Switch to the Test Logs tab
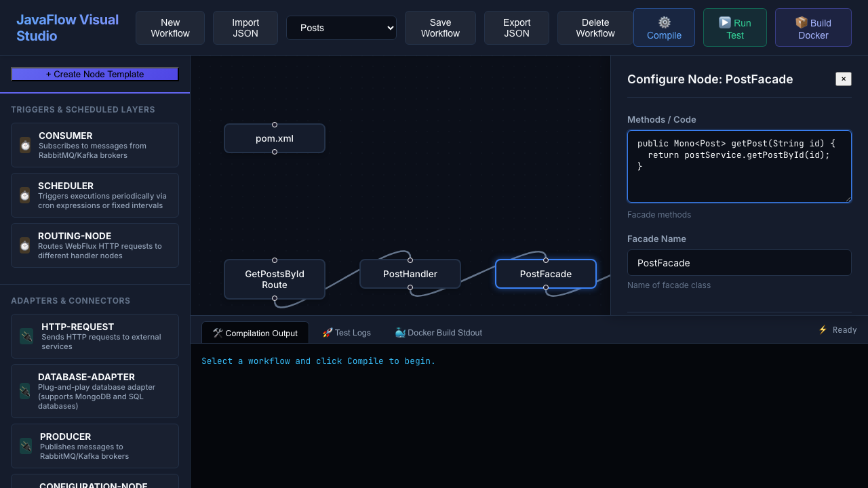 pyautogui.click(x=347, y=333)
